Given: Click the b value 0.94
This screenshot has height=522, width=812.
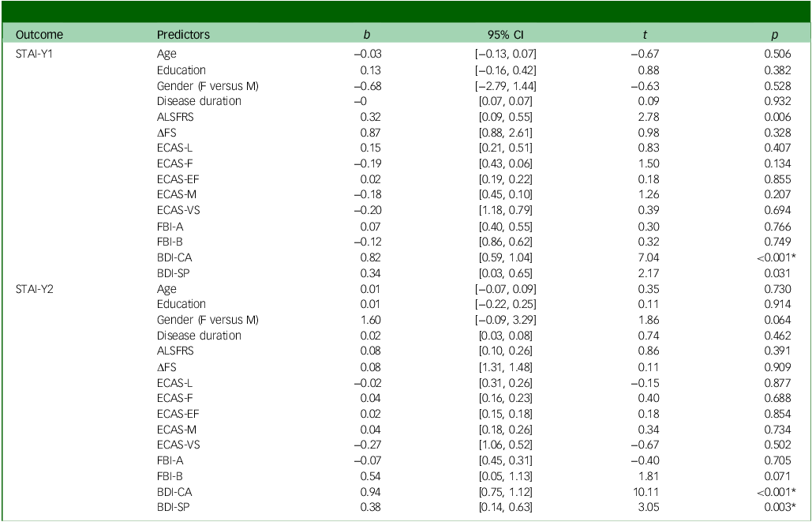Looking at the screenshot, I should click(x=371, y=491).
